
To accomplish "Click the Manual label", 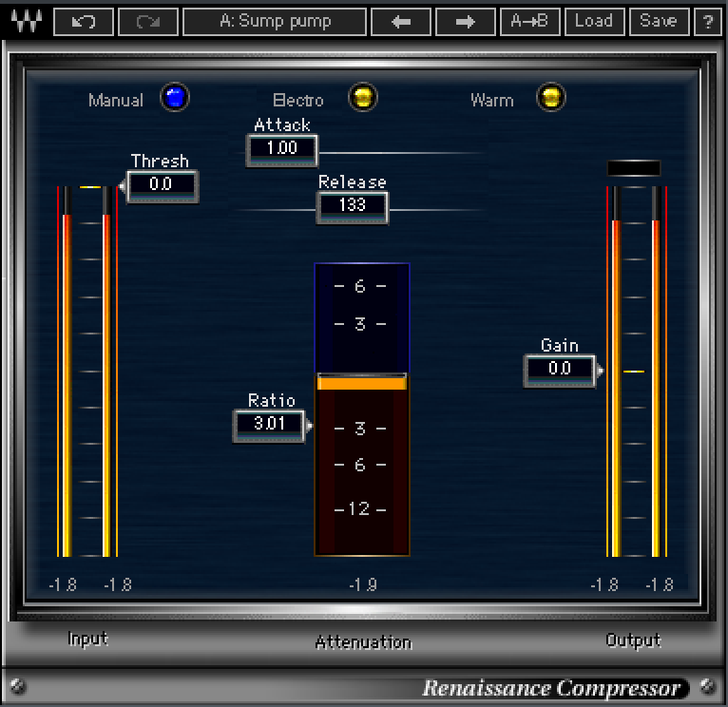I will (x=116, y=101).
